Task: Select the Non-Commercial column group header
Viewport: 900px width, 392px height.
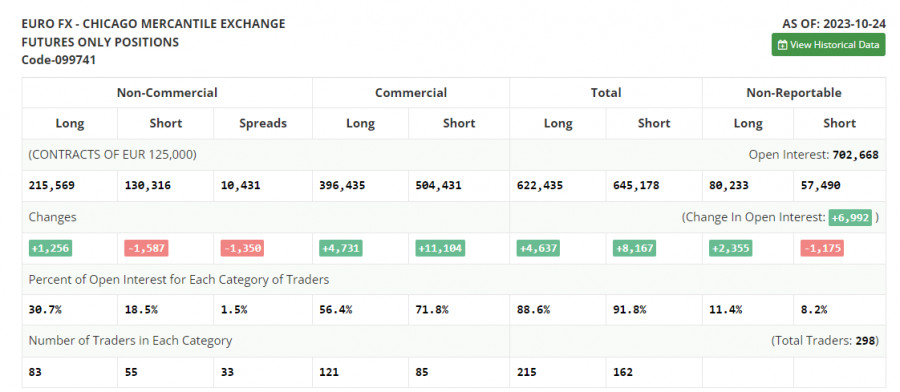Action: [167, 92]
